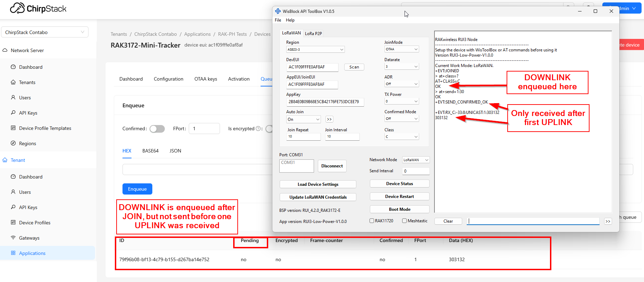The image size is (644, 282).
Task: Click the Device Profile Templates icon
Action: (x=13, y=128)
